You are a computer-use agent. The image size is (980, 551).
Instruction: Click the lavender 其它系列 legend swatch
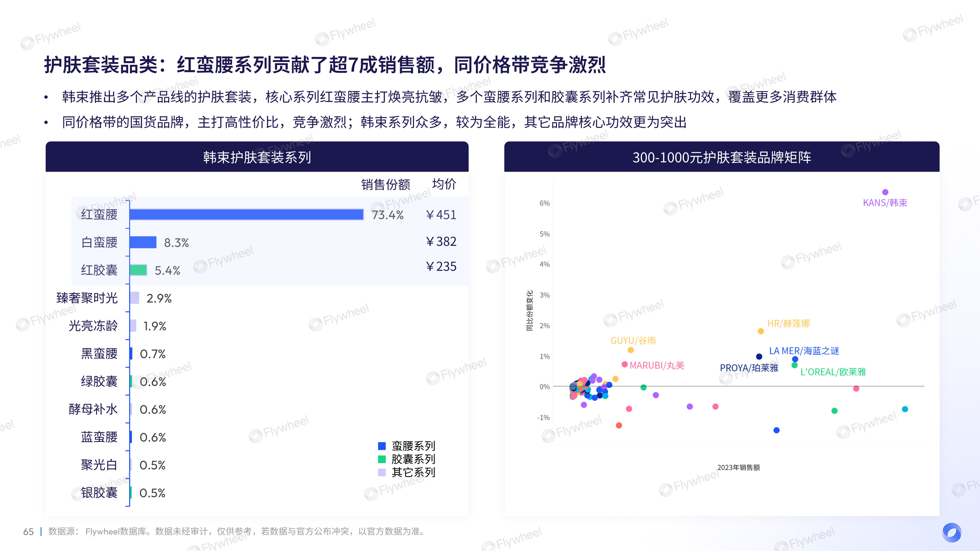[x=382, y=473]
